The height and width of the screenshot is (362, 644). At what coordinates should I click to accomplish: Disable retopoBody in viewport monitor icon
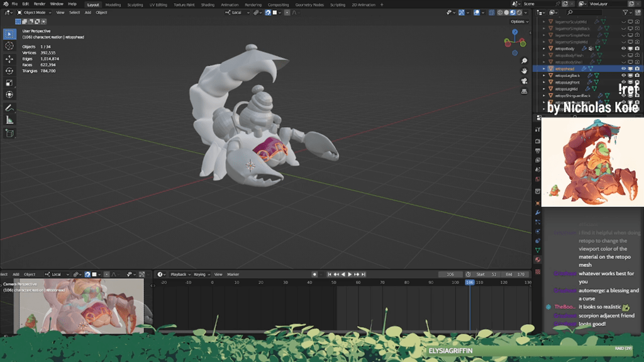[630, 48]
